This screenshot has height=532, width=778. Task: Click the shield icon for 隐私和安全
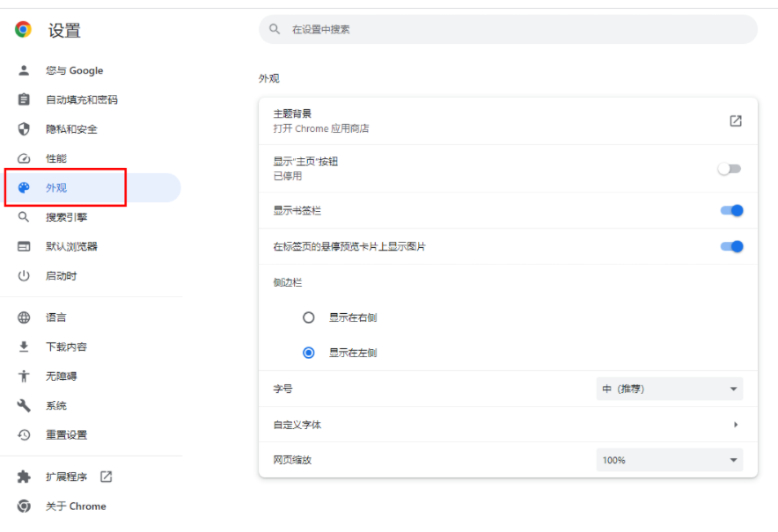coord(24,129)
